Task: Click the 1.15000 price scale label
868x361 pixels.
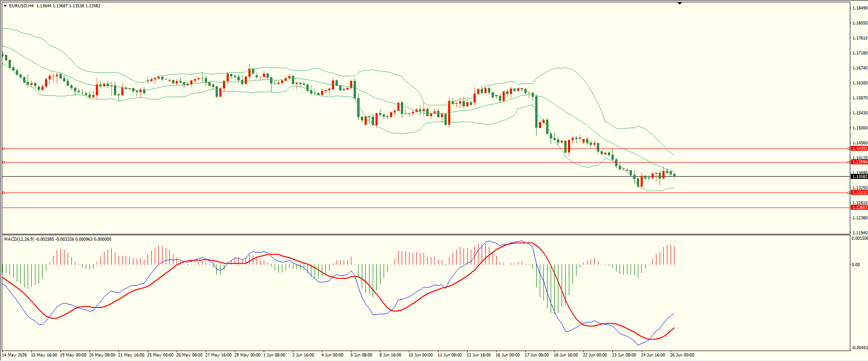Action: point(860,128)
